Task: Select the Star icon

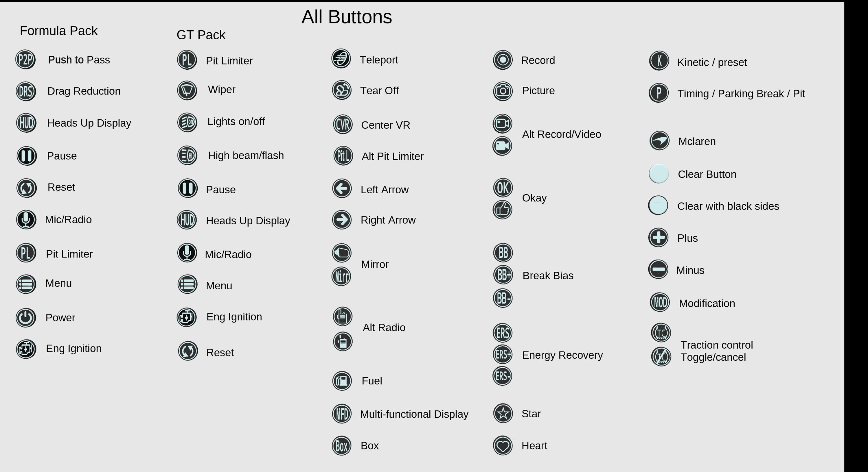Action: (x=503, y=413)
